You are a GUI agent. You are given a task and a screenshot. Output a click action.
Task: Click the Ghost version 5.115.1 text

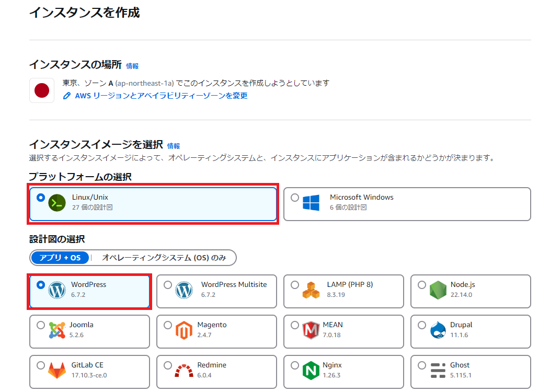[x=461, y=375]
